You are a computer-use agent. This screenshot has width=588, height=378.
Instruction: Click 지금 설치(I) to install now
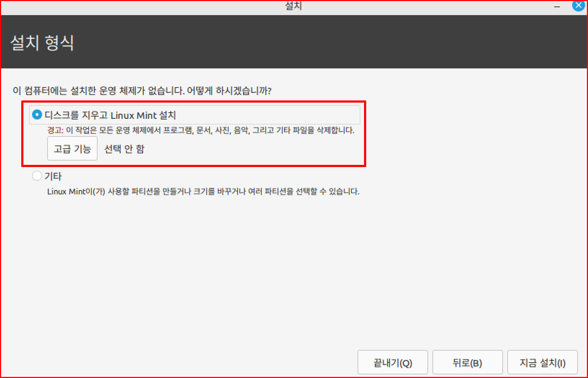(x=542, y=363)
